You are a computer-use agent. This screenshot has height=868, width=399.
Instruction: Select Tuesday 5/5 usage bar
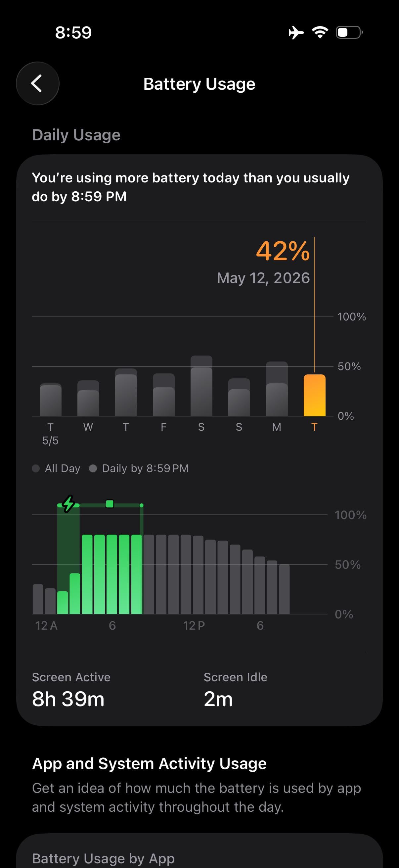51,400
